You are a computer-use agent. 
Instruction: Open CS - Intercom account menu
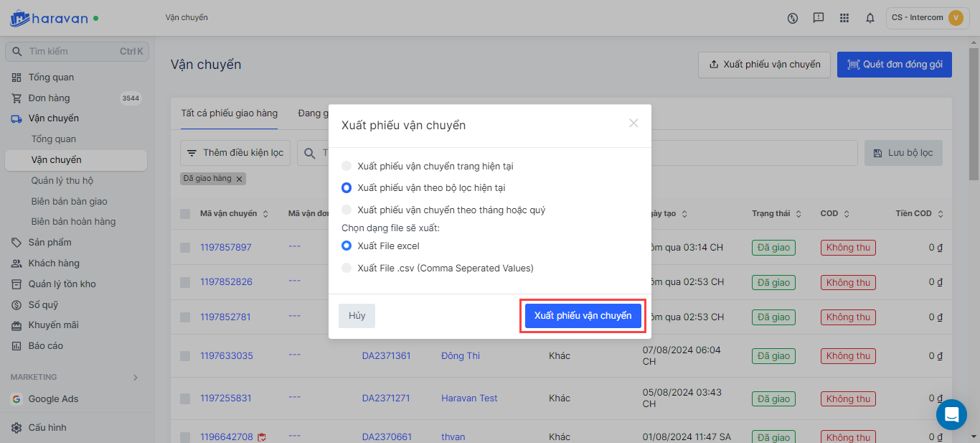[926, 18]
